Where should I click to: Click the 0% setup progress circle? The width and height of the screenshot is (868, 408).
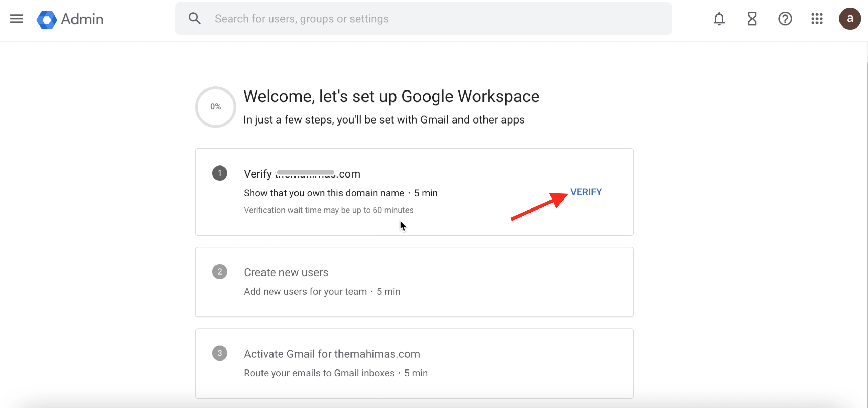tap(215, 107)
